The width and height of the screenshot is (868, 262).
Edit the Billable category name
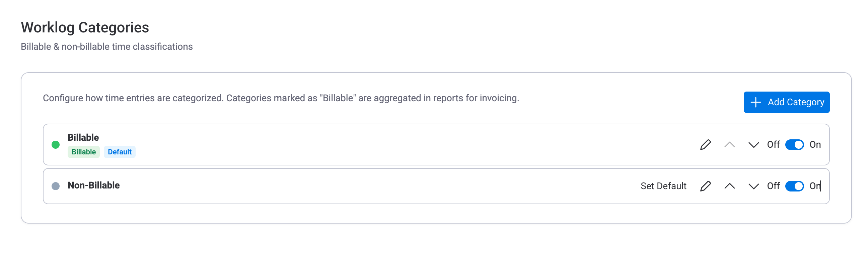click(705, 145)
